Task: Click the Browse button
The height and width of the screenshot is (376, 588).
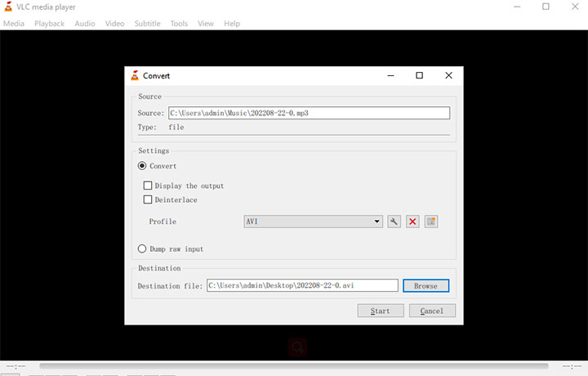Action: click(426, 285)
